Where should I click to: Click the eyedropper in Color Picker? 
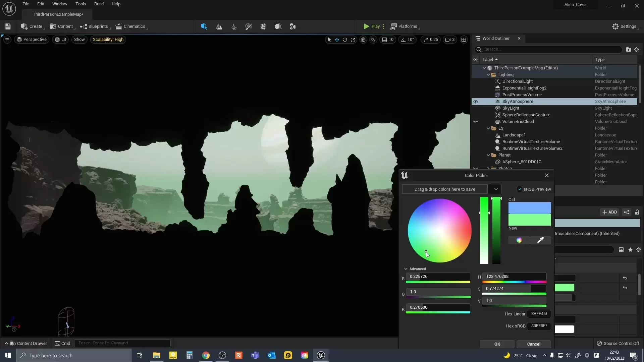(540, 240)
